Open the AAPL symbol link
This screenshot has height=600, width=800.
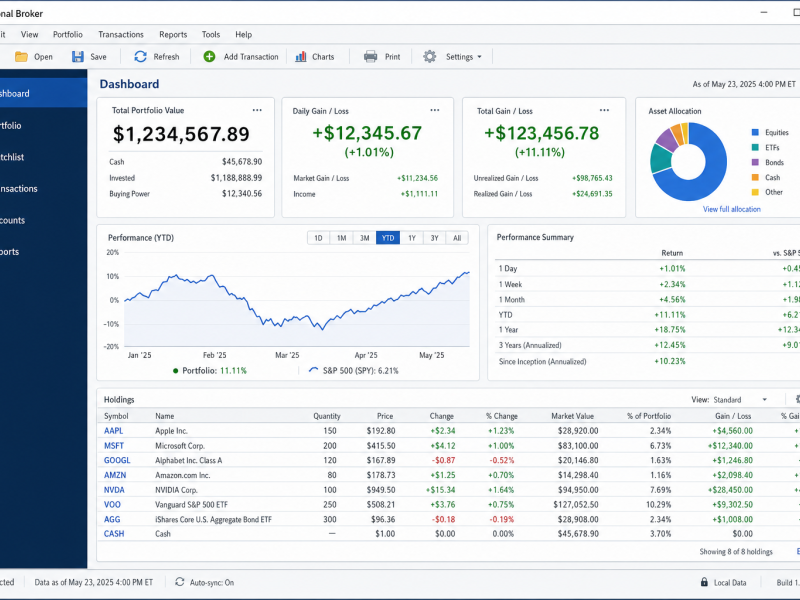113,431
